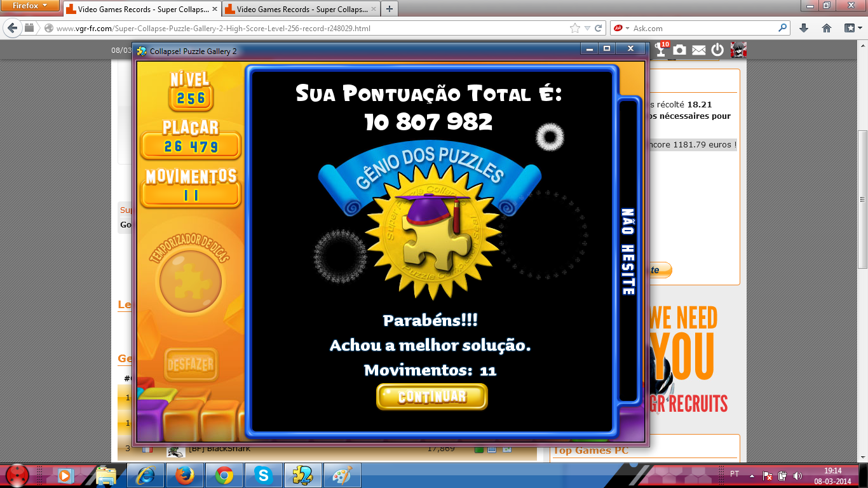This screenshot has width=868, height=488.
Task: Click the puzzle-piece hint timer orb
Action: pos(190,279)
